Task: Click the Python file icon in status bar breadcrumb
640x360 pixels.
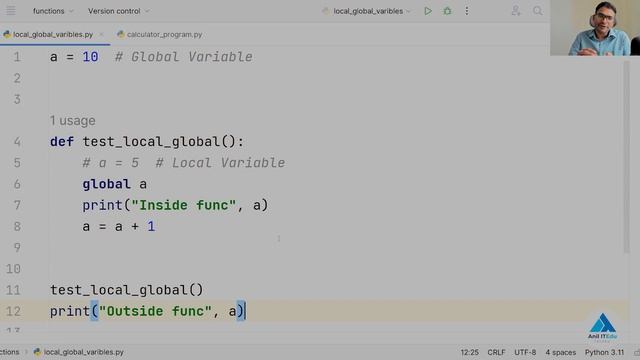Action: (37, 352)
